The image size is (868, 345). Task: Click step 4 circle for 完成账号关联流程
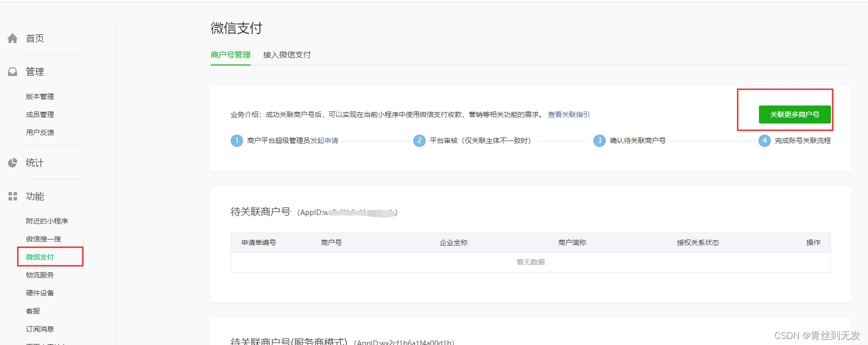pos(764,140)
